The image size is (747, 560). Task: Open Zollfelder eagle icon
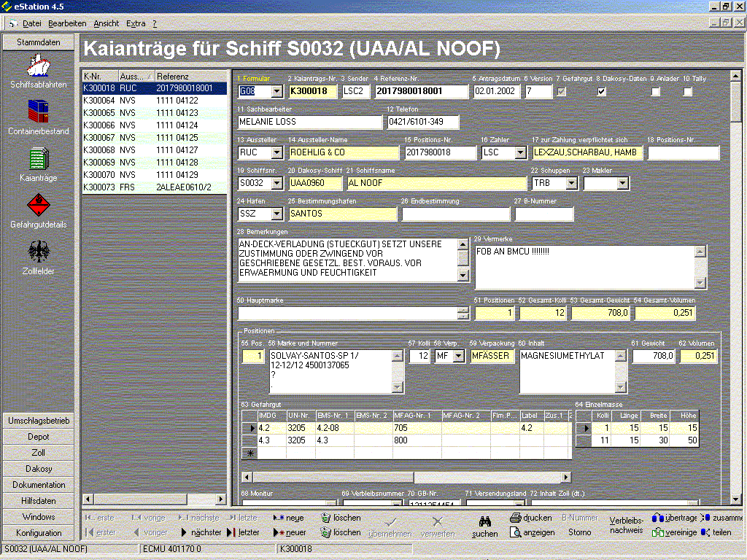pos(38,252)
